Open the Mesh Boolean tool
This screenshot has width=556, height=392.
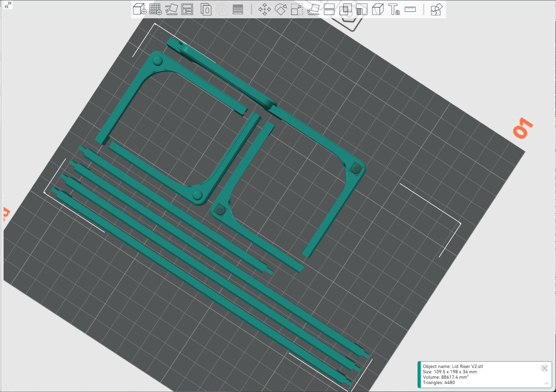pos(345,10)
